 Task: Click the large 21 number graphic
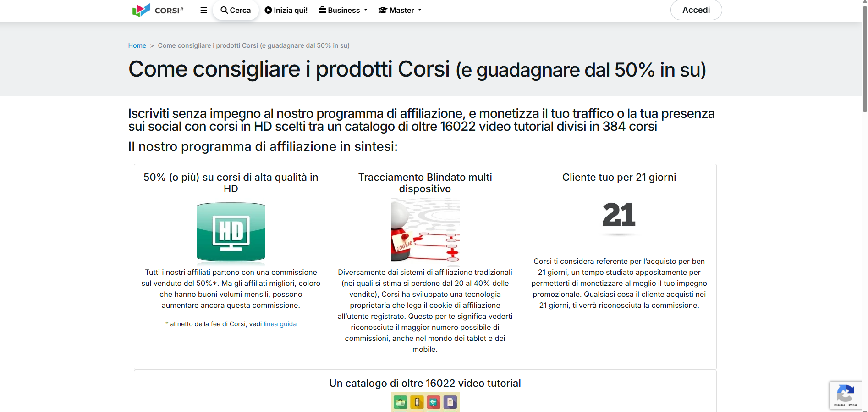(619, 215)
